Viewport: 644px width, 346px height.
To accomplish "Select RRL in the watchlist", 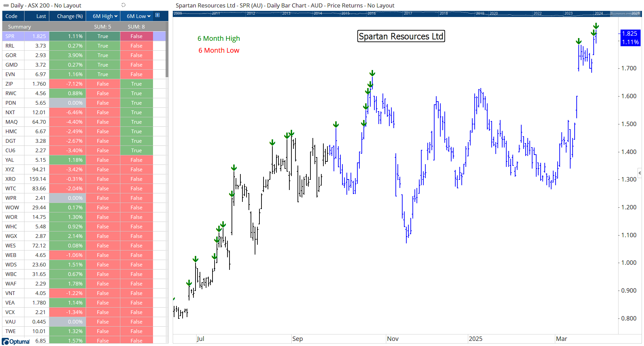I will tap(13, 46).
